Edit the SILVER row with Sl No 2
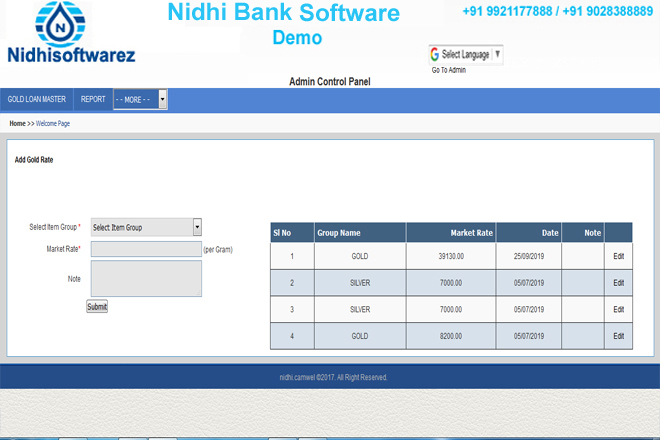Viewport: 660px width, 440px height. tap(618, 283)
